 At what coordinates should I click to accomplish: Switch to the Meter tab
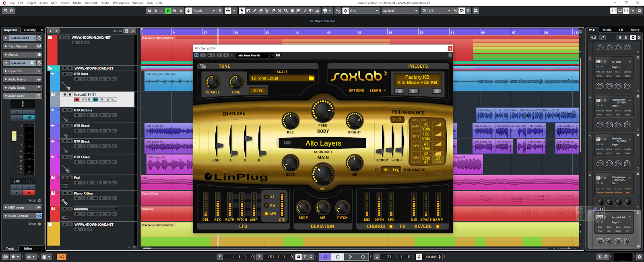click(x=635, y=30)
